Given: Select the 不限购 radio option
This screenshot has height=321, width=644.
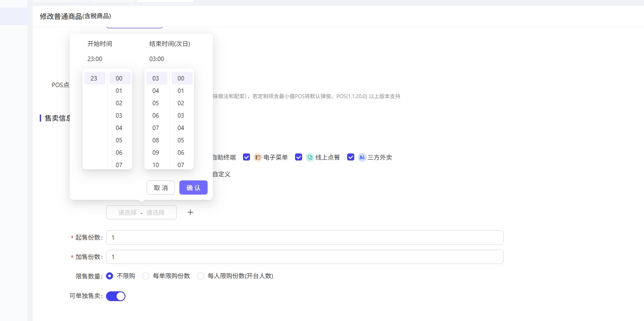Looking at the screenshot, I should 110,276.
